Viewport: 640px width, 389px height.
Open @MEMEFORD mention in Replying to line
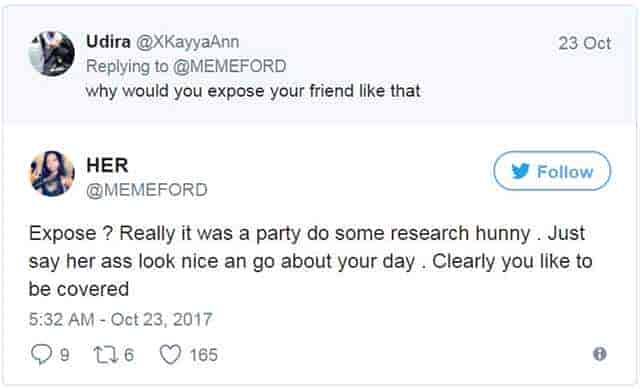(229, 67)
